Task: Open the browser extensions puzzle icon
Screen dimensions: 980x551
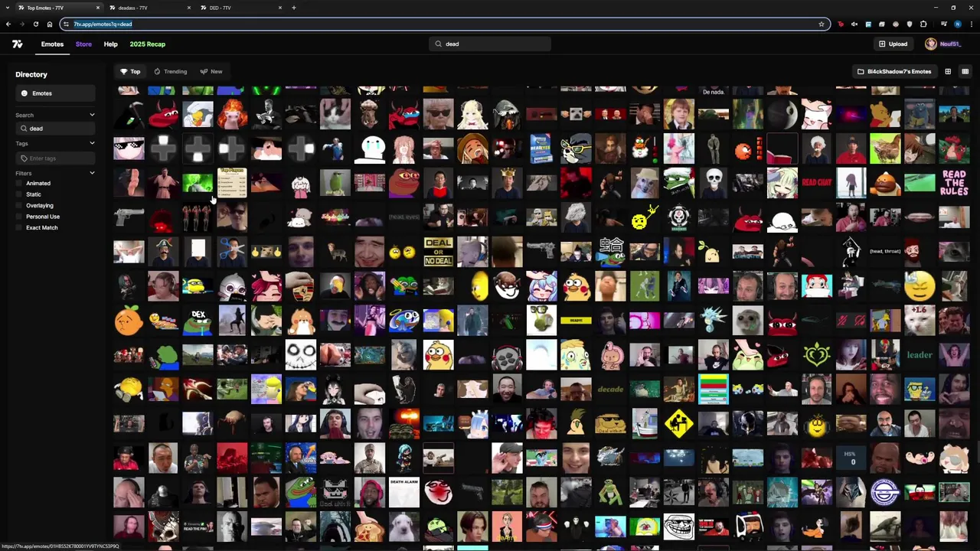Action: tap(923, 24)
